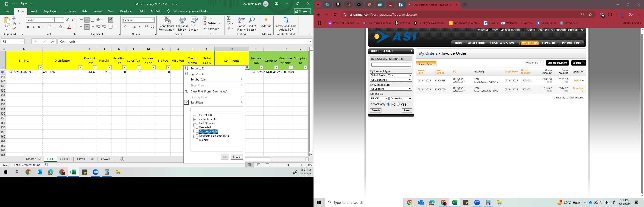The height and width of the screenshot is (207, 644).
Task: Toggle Underline formatting in Excel ribbon
Action: [x=39, y=27]
